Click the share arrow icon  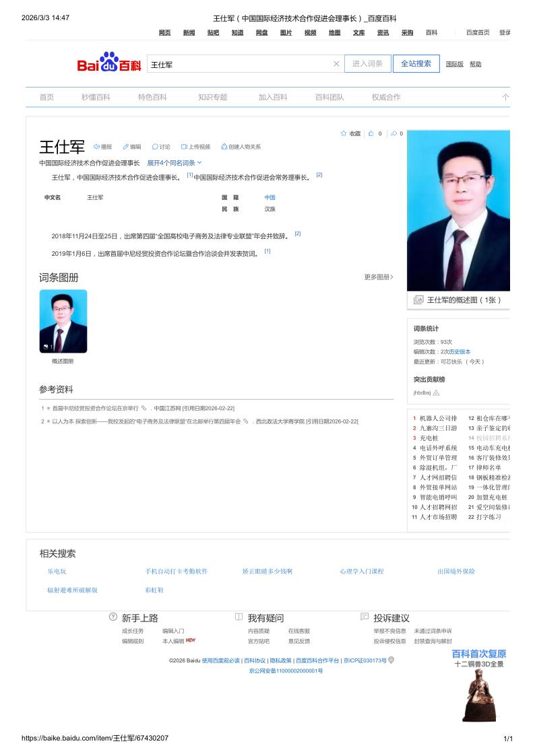tap(394, 133)
